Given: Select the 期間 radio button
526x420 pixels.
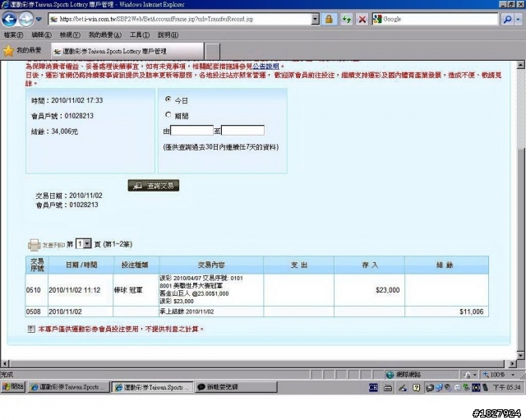Looking at the screenshot, I should [x=168, y=115].
